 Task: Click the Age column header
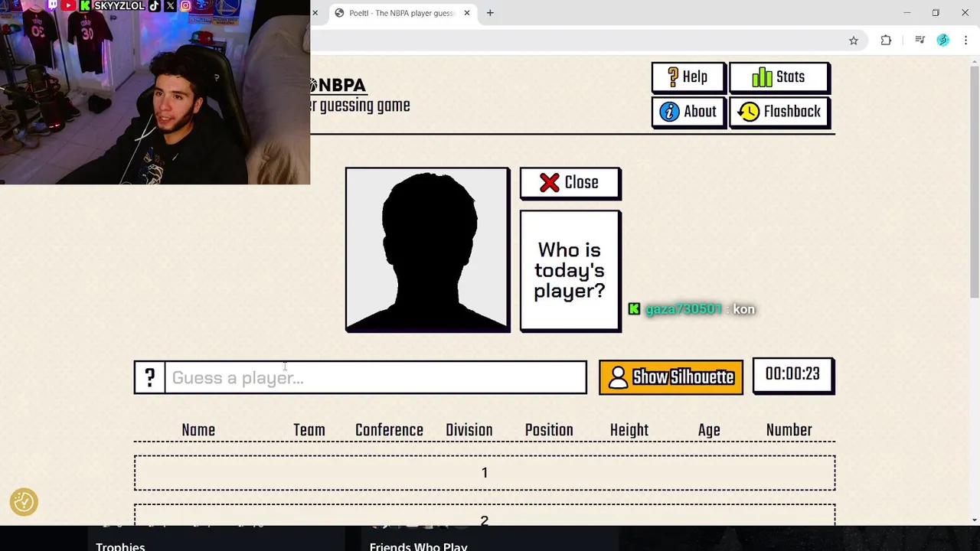pyautogui.click(x=709, y=430)
